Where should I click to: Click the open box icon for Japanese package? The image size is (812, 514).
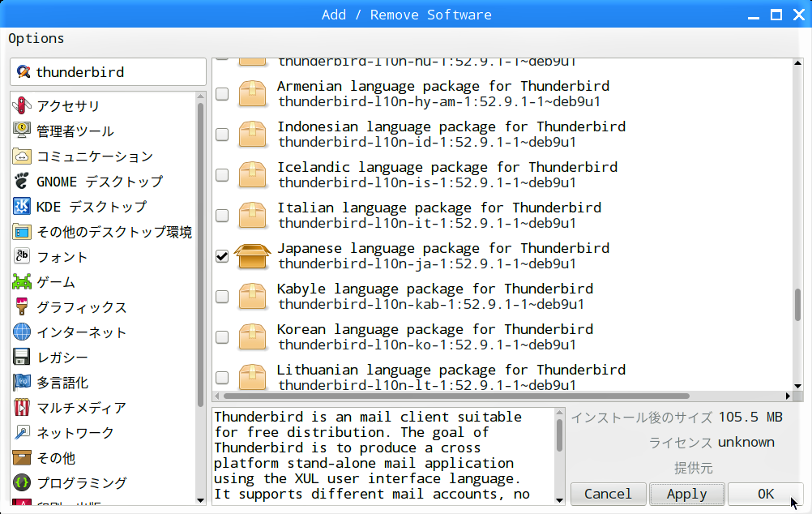252,256
